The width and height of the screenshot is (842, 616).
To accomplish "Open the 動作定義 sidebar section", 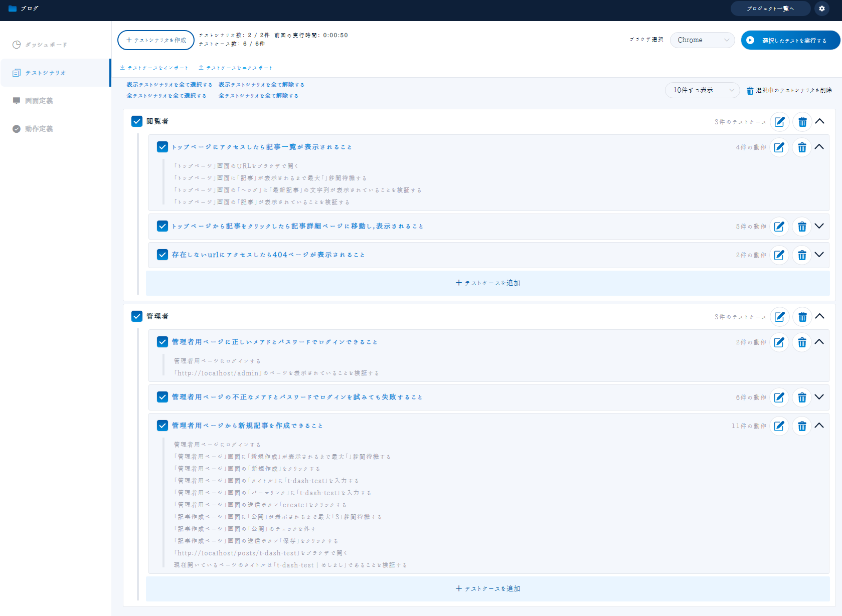I will (x=40, y=129).
